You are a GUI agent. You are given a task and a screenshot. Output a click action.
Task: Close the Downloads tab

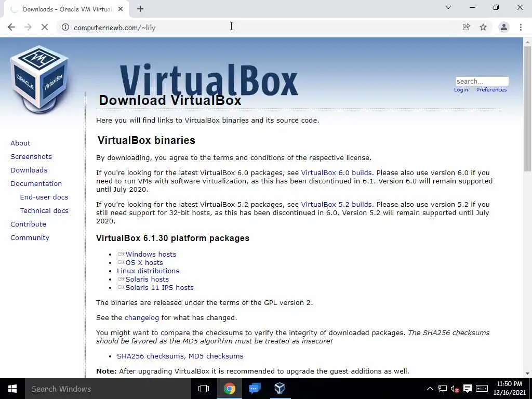[121, 9]
